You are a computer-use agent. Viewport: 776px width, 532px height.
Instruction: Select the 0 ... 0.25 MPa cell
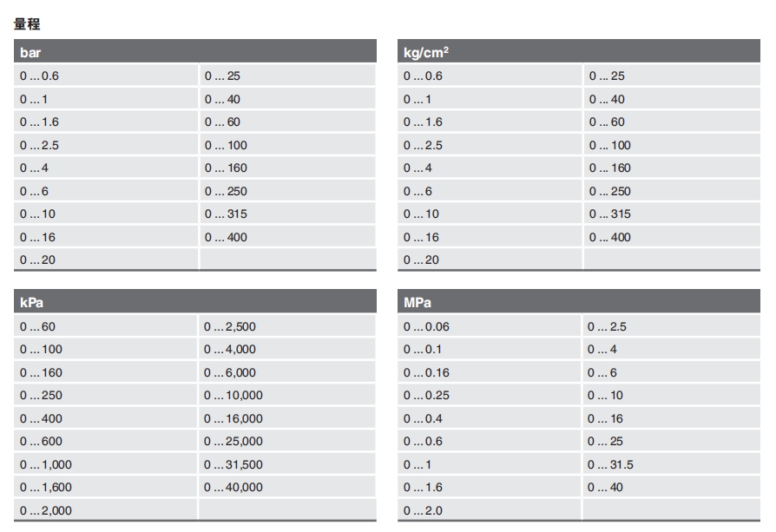(x=427, y=396)
